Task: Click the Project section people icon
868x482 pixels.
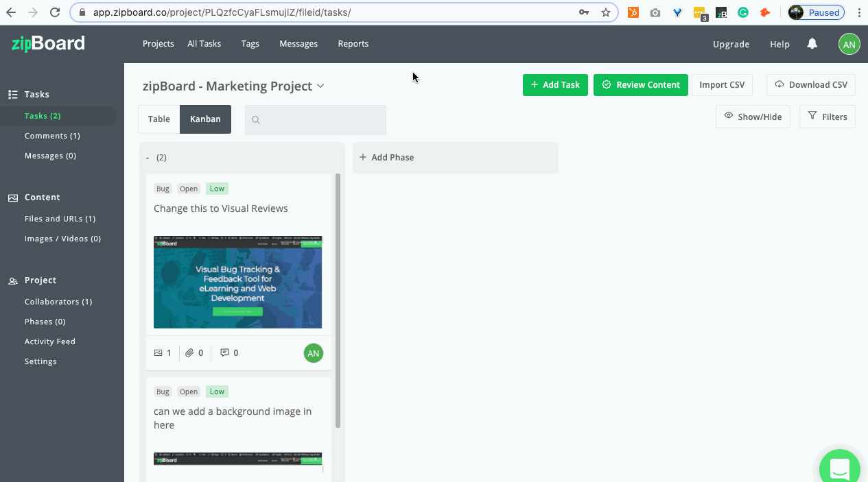Action: (x=12, y=280)
